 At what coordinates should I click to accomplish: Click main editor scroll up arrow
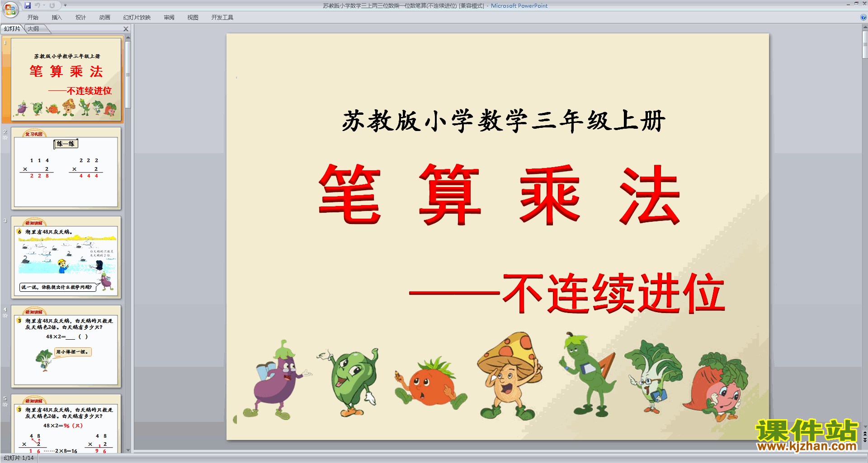865,28
